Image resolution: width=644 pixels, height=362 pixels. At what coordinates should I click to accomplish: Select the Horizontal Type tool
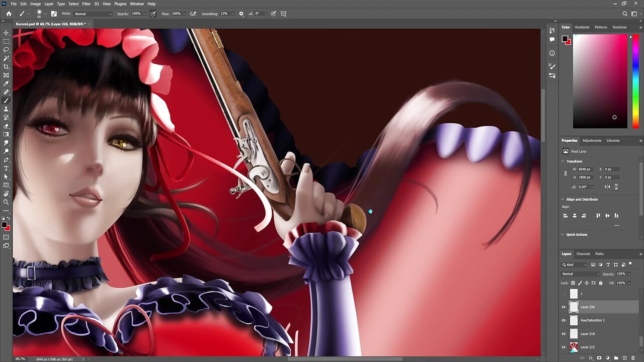pyautogui.click(x=7, y=168)
